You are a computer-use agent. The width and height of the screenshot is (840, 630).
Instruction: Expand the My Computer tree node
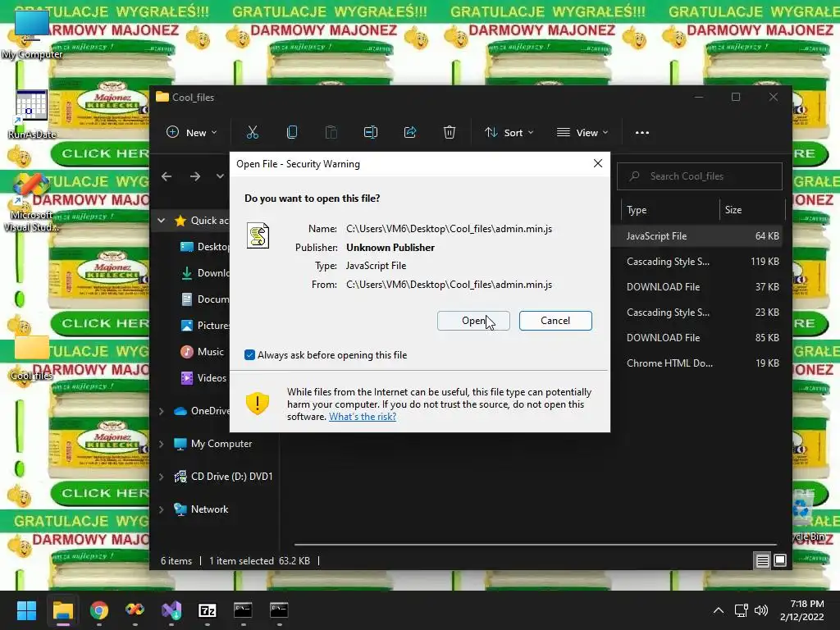[x=162, y=444]
